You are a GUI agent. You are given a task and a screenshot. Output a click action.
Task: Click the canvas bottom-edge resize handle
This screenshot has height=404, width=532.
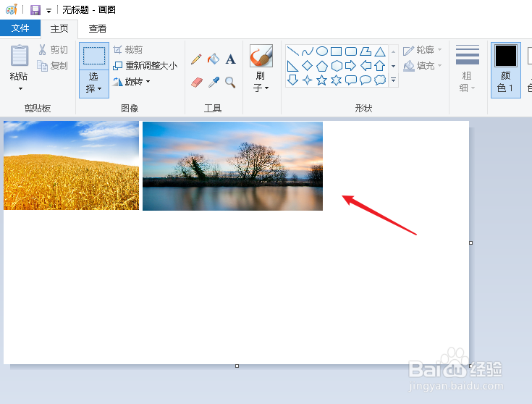[x=237, y=366]
